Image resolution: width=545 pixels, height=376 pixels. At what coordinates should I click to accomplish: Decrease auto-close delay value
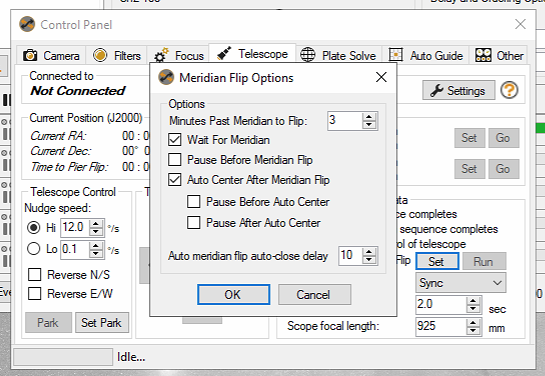point(369,260)
